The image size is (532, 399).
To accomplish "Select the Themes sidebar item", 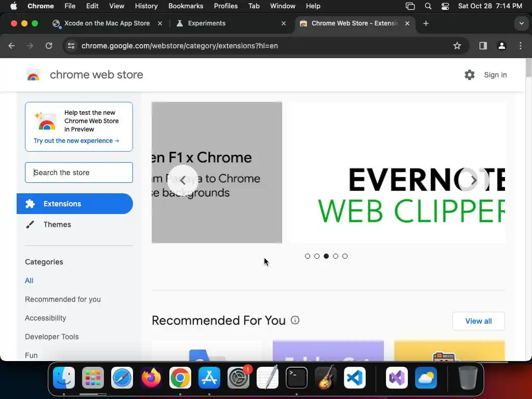I will click(75, 224).
